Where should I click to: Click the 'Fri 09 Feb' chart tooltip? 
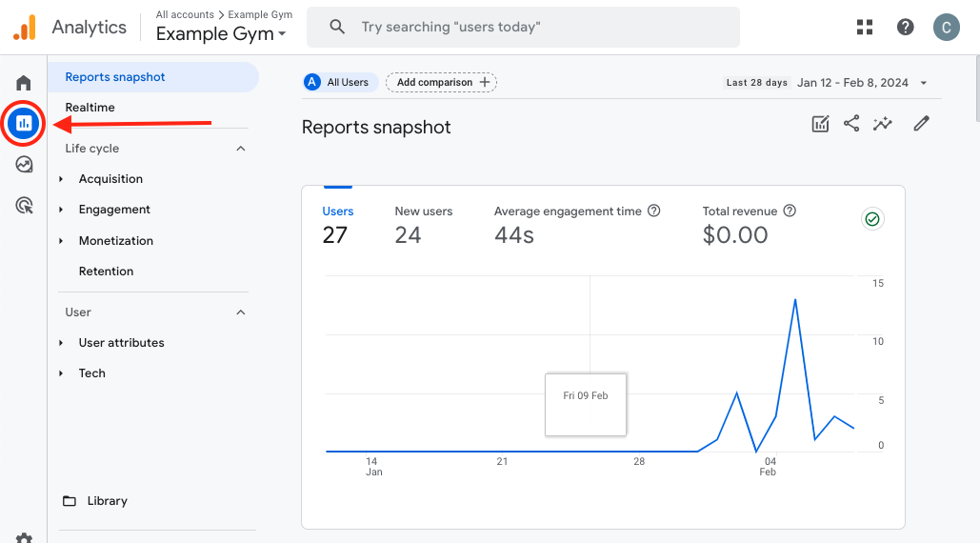click(x=586, y=404)
